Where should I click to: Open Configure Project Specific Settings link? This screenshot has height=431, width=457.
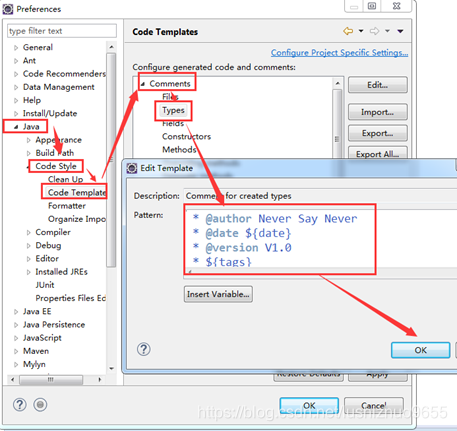pos(339,53)
